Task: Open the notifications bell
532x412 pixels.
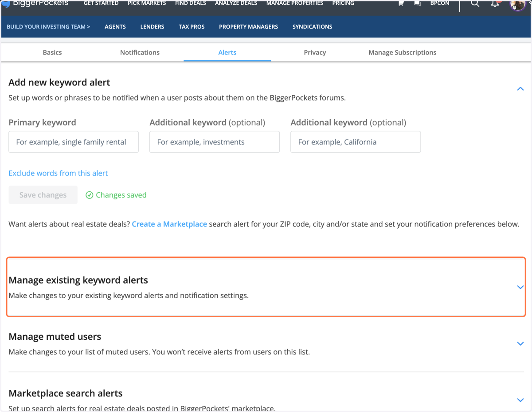Action: click(x=496, y=3)
